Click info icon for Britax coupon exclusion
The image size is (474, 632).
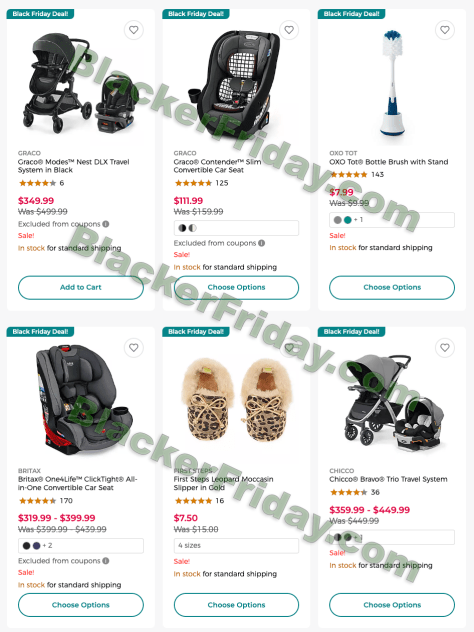point(106,561)
